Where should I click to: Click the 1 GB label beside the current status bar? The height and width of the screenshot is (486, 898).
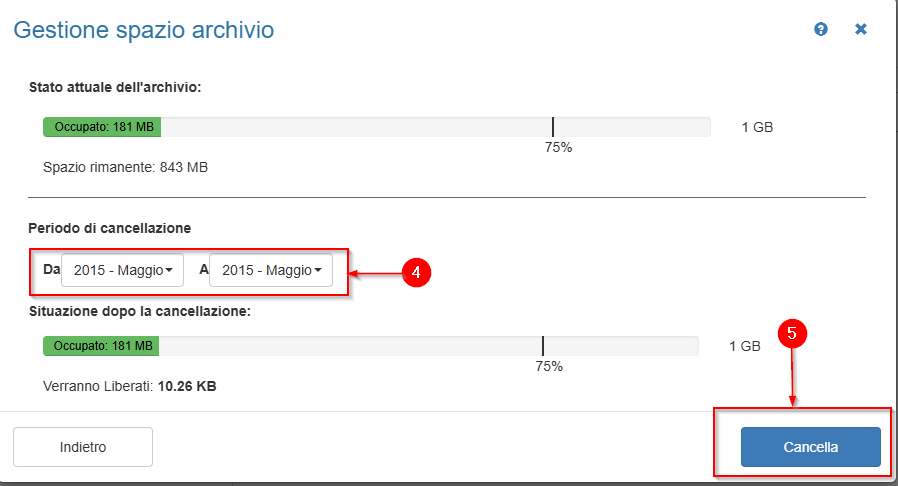pyautogui.click(x=757, y=128)
